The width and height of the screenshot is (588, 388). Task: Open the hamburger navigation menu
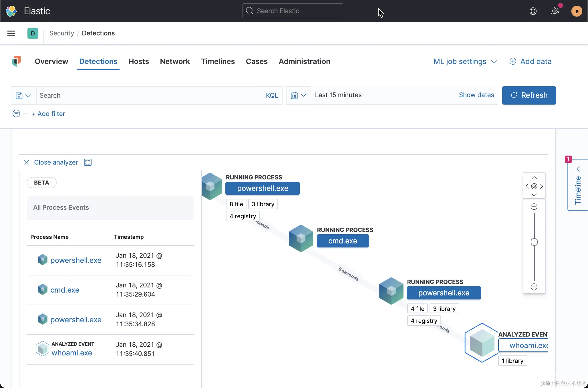11,33
